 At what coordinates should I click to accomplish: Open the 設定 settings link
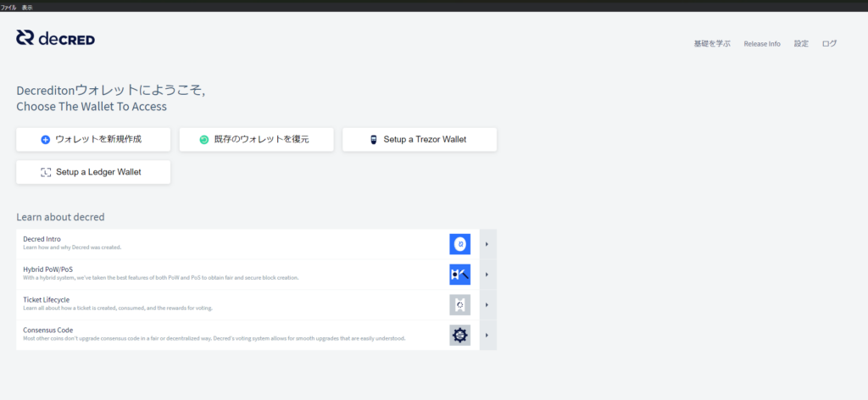coord(801,43)
